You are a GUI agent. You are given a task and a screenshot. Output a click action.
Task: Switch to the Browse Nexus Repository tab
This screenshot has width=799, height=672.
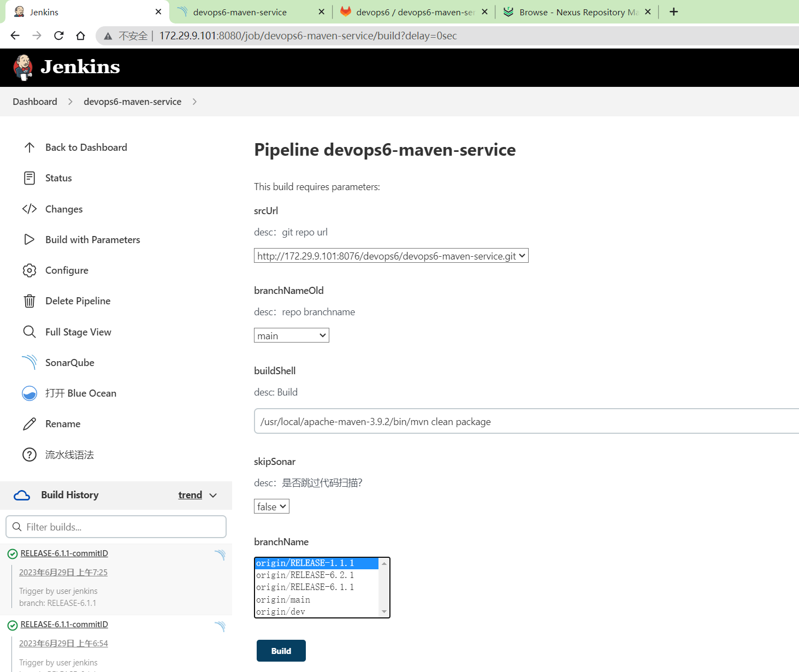[x=577, y=12]
